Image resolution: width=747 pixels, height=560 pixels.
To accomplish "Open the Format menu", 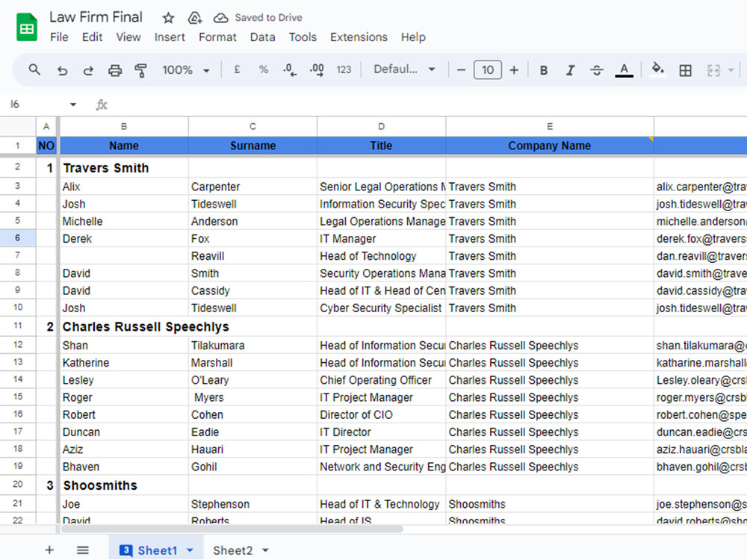I will (217, 37).
